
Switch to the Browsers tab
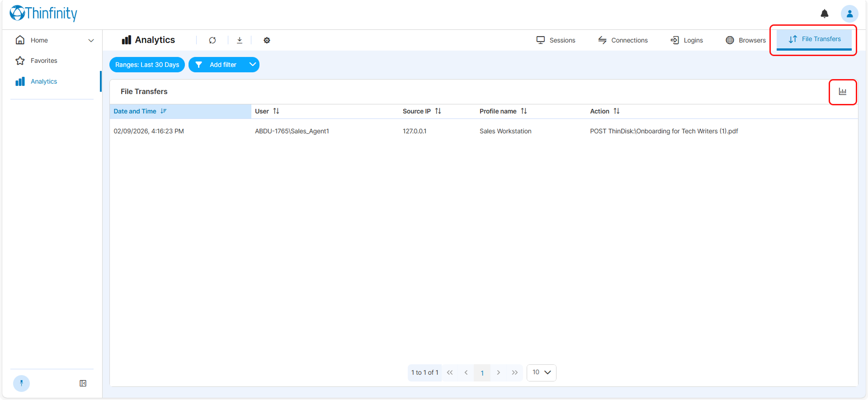[745, 40]
